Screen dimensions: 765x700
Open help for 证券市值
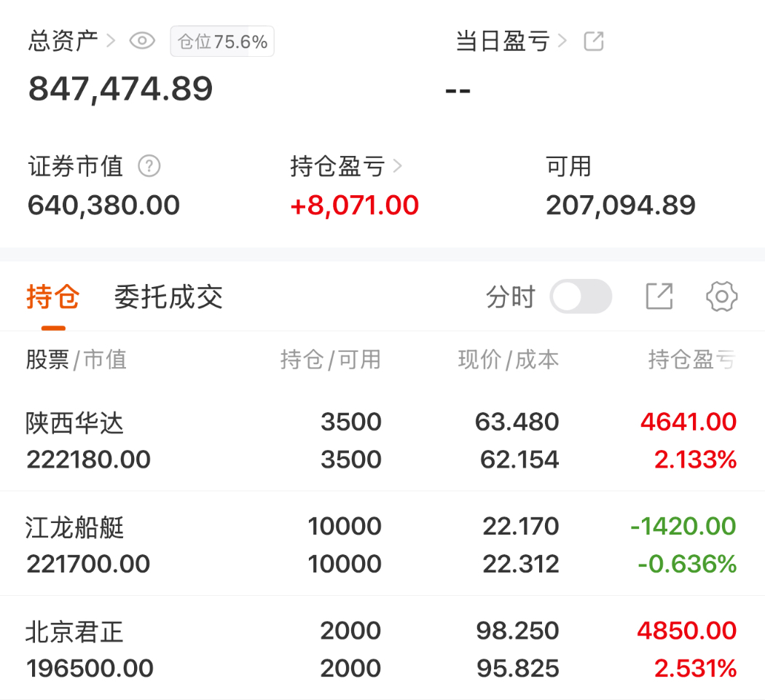click(x=149, y=166)
